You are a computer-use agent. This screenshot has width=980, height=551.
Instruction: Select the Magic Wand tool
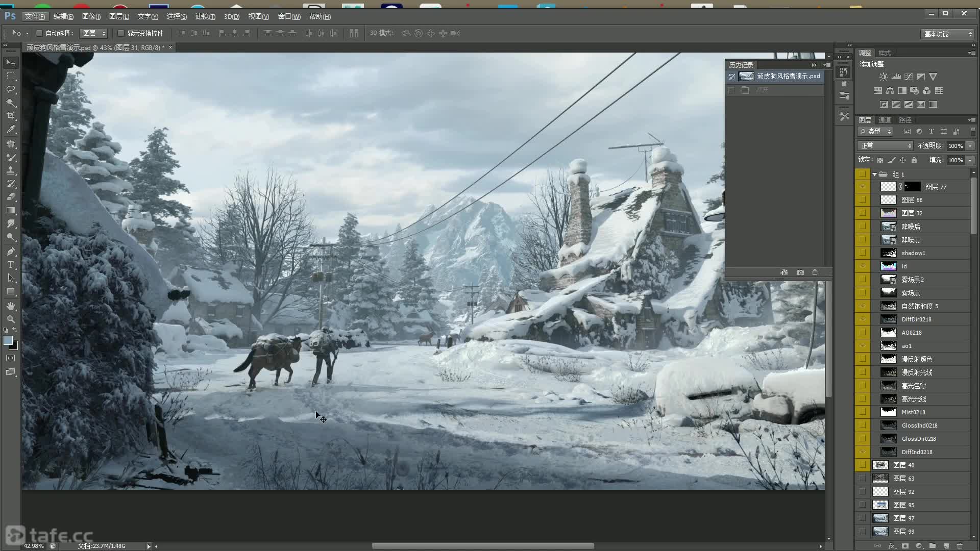pos(11,103)
